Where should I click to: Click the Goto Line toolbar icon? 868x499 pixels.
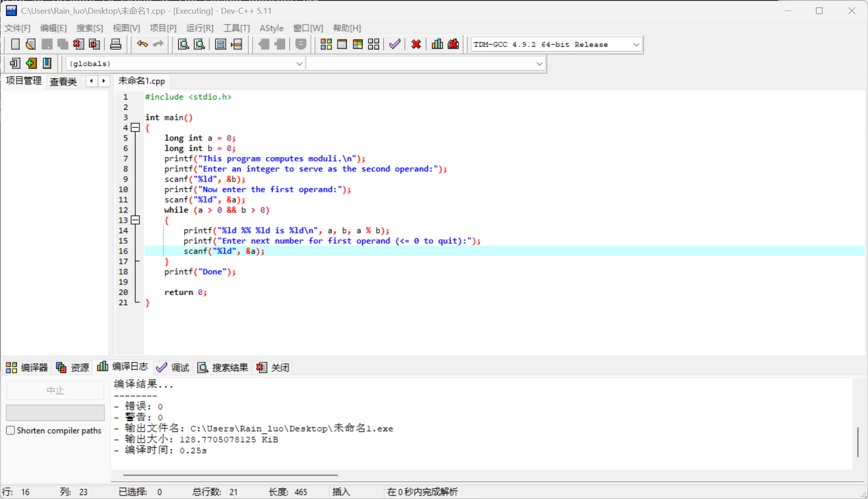[236, 44]
